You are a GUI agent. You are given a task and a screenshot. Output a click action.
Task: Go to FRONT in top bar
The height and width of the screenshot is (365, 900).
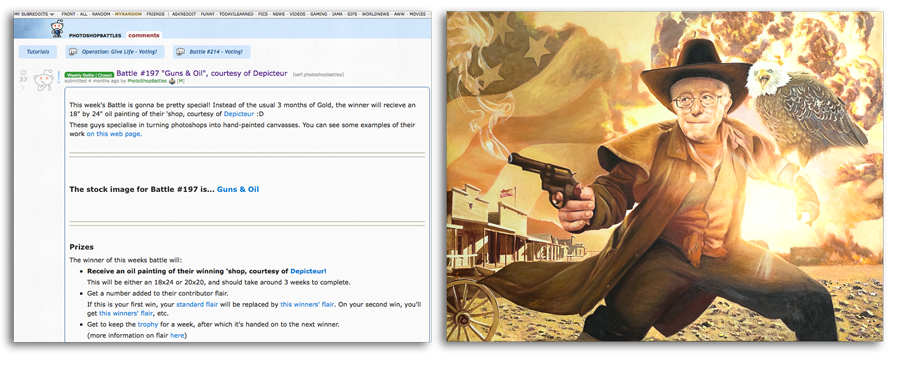point(69,13)
